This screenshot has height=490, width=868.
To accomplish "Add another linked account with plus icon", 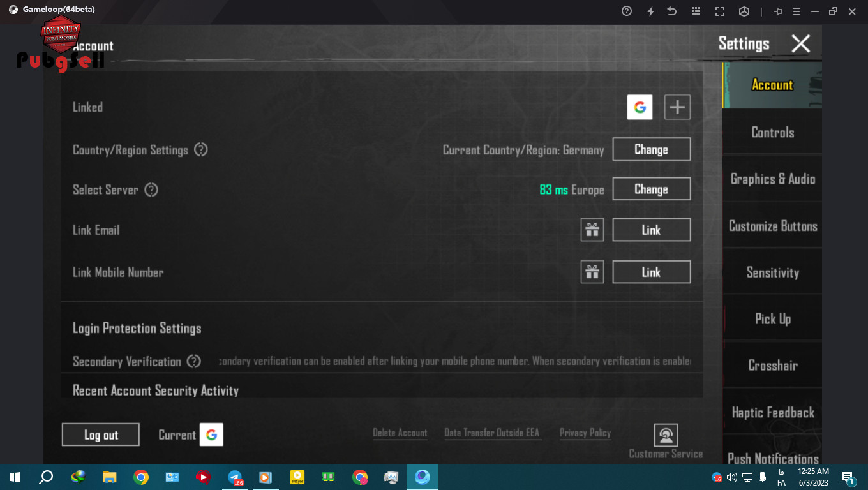I will pos(677,107).
